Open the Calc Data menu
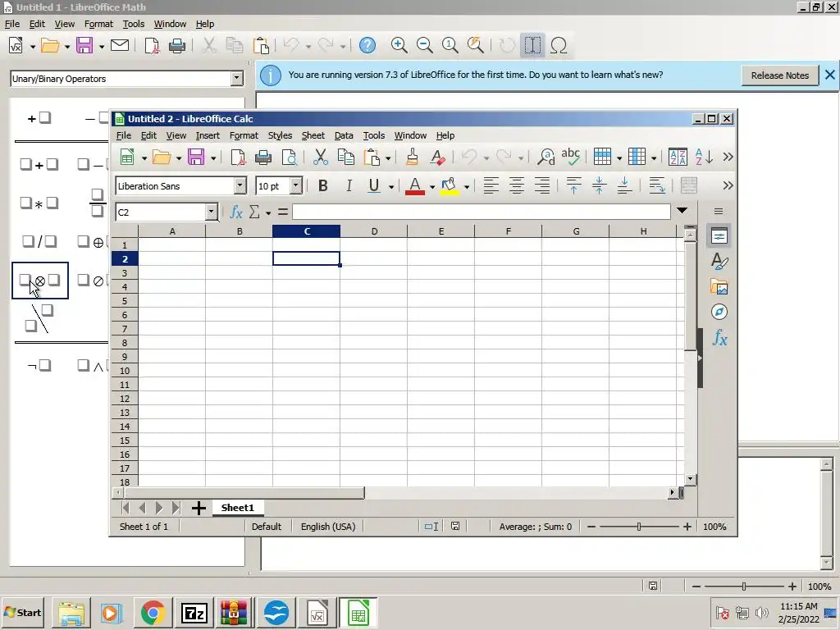This screenshot has width=840, height=630. click(x=344, y=135)
